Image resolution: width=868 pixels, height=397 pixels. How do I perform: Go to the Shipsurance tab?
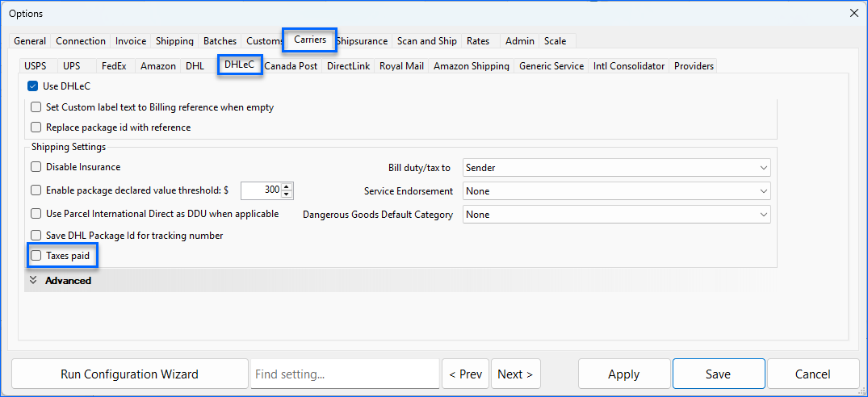(363, 41)
